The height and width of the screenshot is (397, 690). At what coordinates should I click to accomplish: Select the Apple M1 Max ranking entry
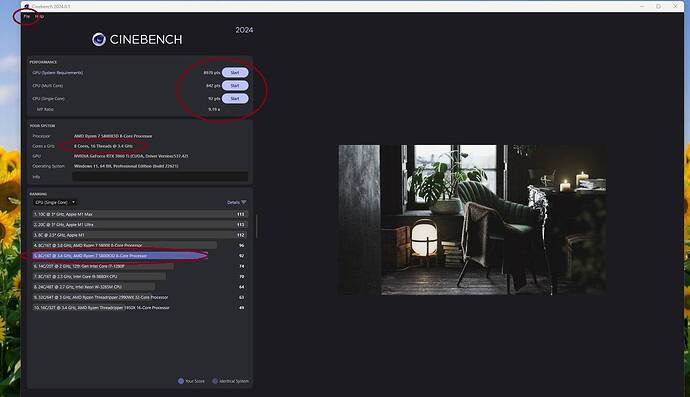point(139,214)
